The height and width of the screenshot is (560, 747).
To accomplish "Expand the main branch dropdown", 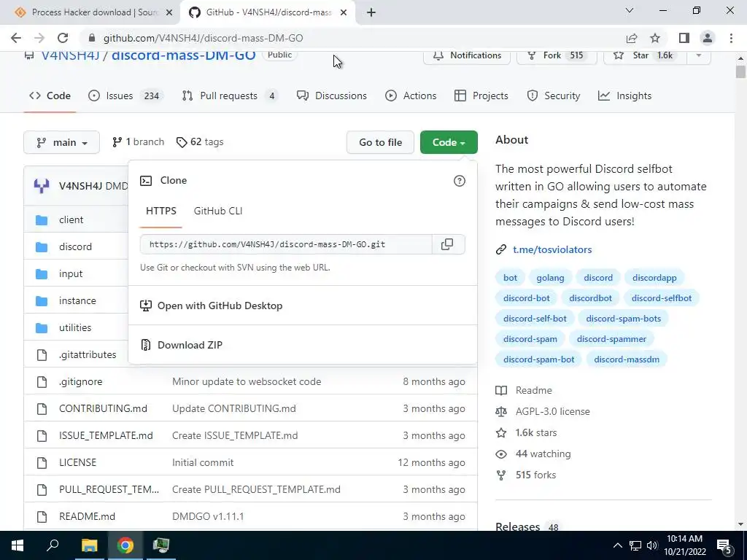I will [x=61, y=142].
